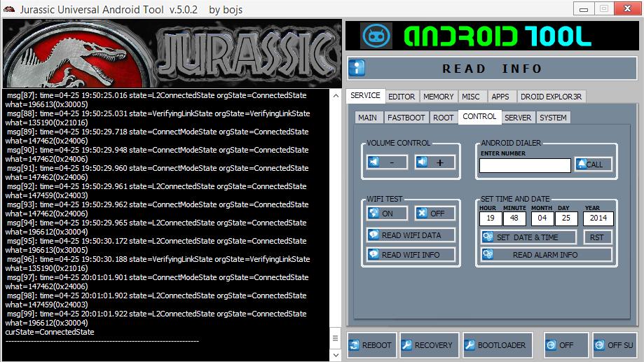The width and height of the screenshot is (644, 362).
Task: Click the Enter Number input field
Action: (525, 165)
